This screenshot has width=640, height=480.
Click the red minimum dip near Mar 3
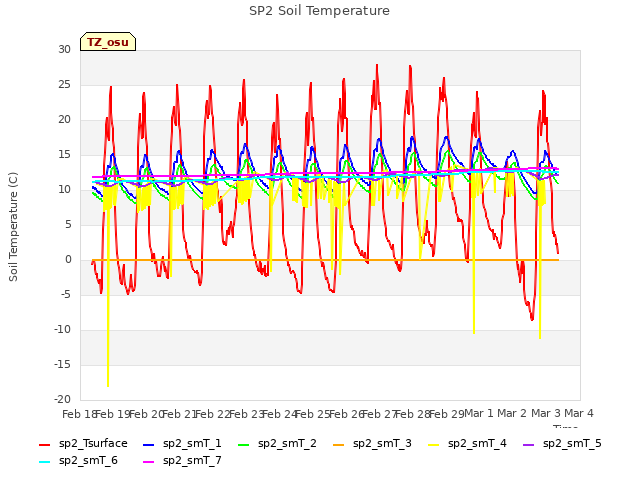(532, 319)
